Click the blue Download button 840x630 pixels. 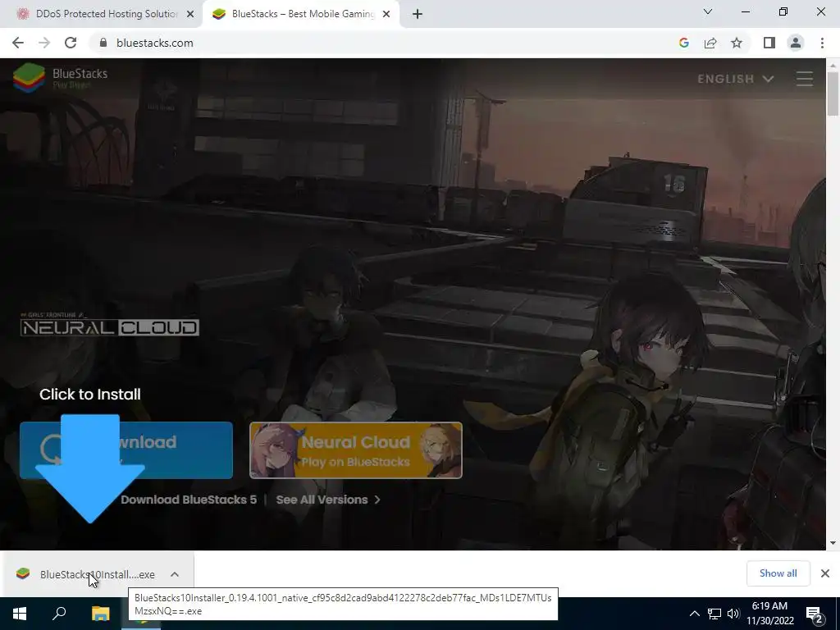[126, 450]
